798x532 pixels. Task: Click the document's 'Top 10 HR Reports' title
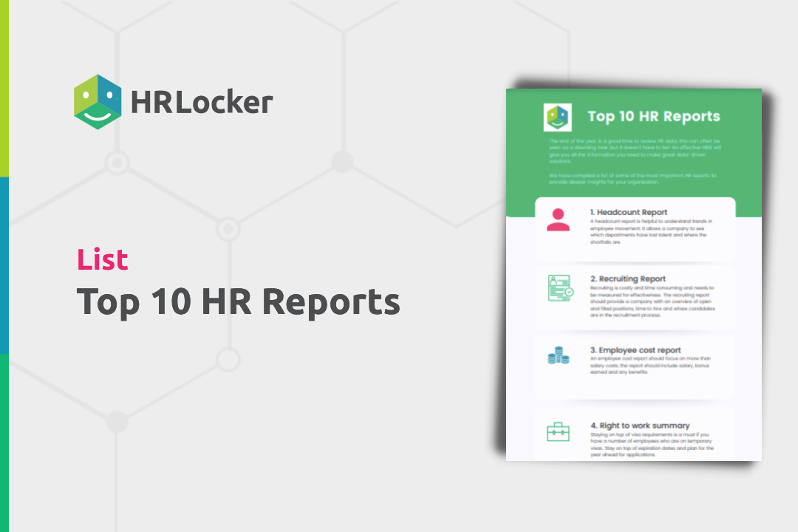coord(654,116)
